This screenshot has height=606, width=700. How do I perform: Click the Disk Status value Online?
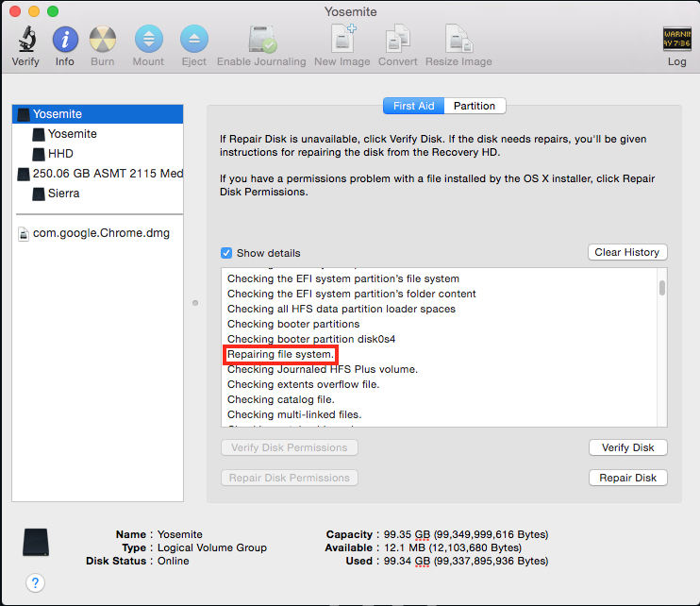(x=174, y=561)
